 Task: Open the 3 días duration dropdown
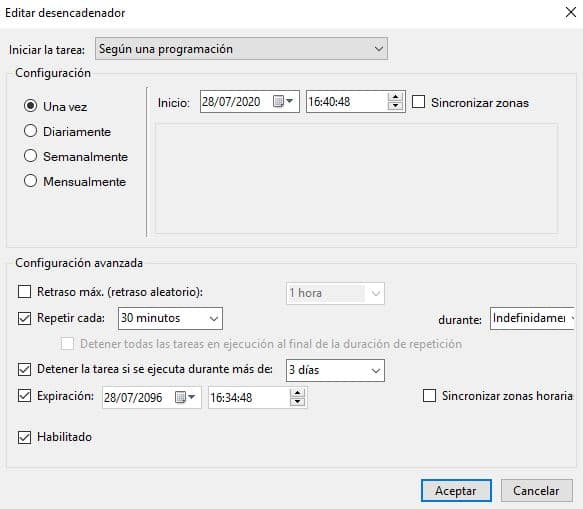335,370
